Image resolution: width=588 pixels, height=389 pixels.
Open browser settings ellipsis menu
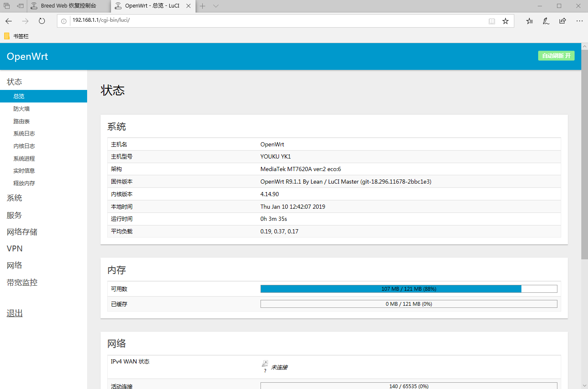click(x=580, y=21)
